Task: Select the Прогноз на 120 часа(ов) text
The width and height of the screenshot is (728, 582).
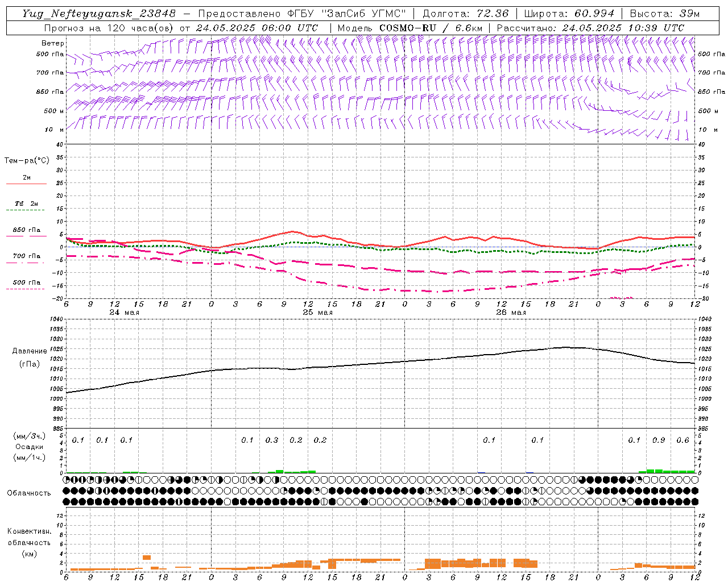Action: (110, 28)
